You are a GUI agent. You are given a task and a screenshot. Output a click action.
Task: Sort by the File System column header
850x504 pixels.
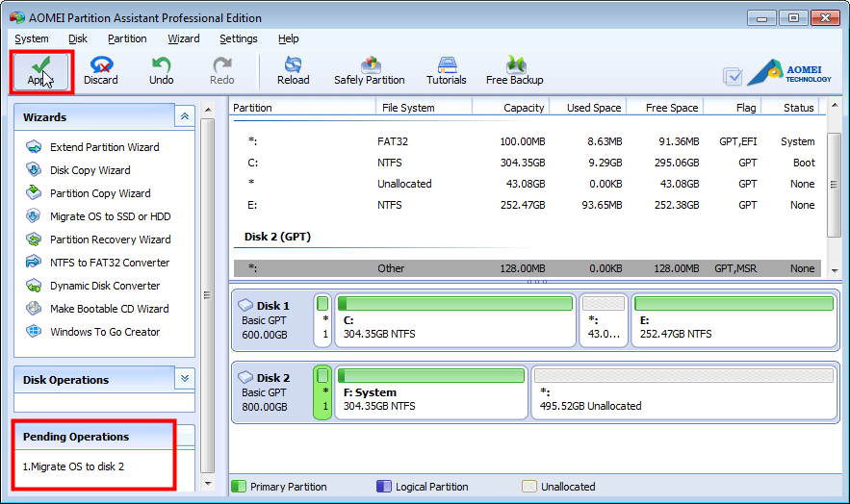click(x=424, y=107)
